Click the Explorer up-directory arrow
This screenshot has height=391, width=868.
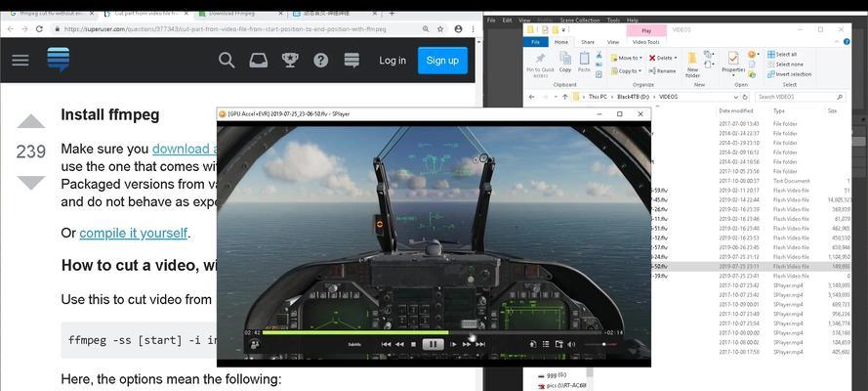pyautogui.click(x=565, y=97)
